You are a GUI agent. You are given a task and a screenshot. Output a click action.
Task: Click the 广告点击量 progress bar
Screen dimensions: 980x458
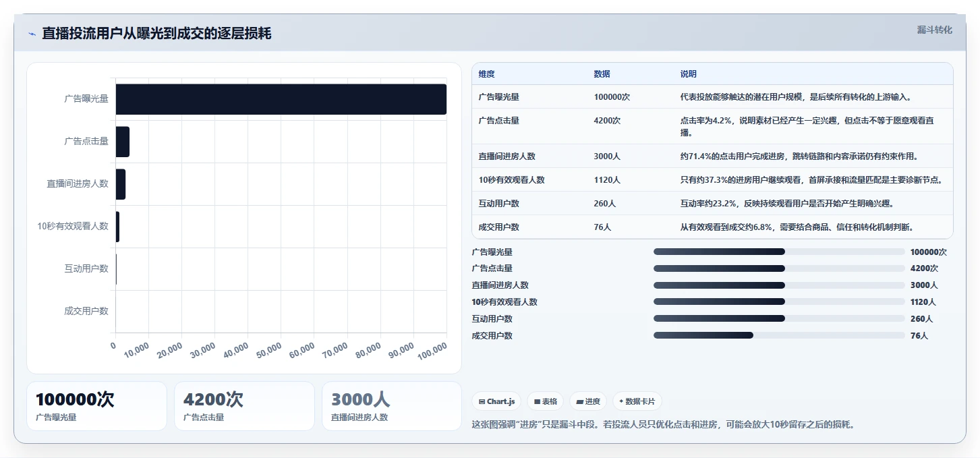779,268
